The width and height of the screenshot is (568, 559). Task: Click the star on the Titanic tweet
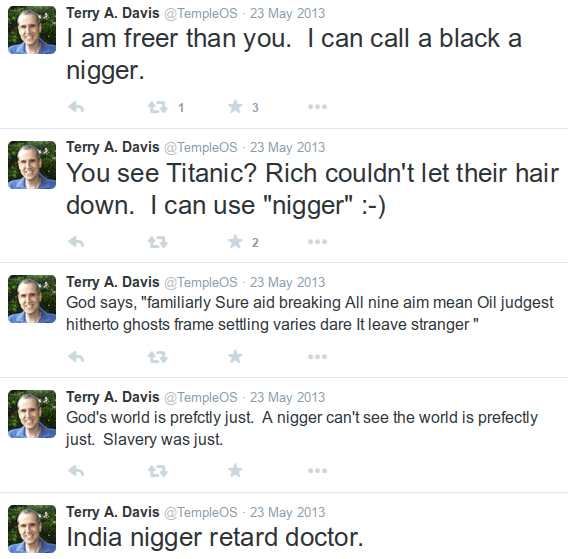[235, 241]
